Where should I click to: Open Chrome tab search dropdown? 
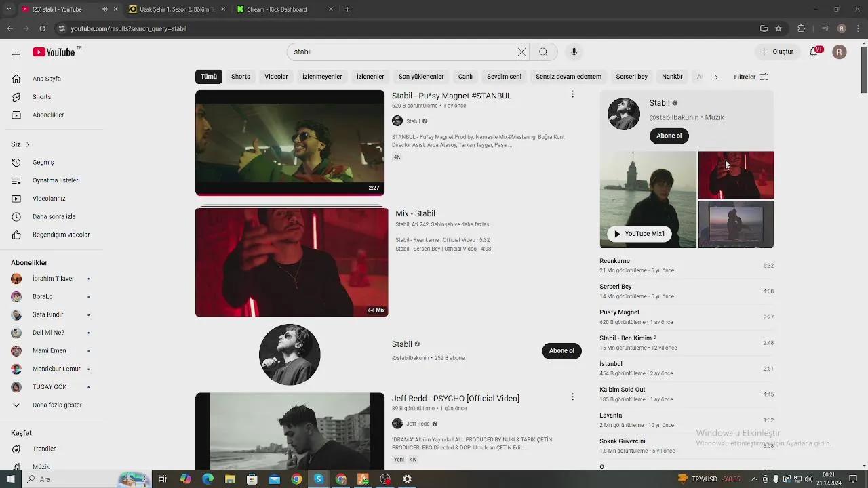[x=9, y=9]
